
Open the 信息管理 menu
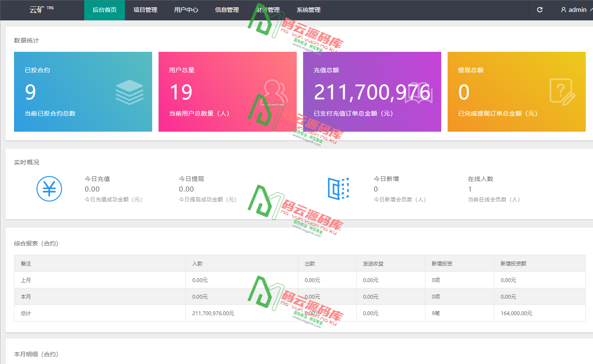pos(227,10)
